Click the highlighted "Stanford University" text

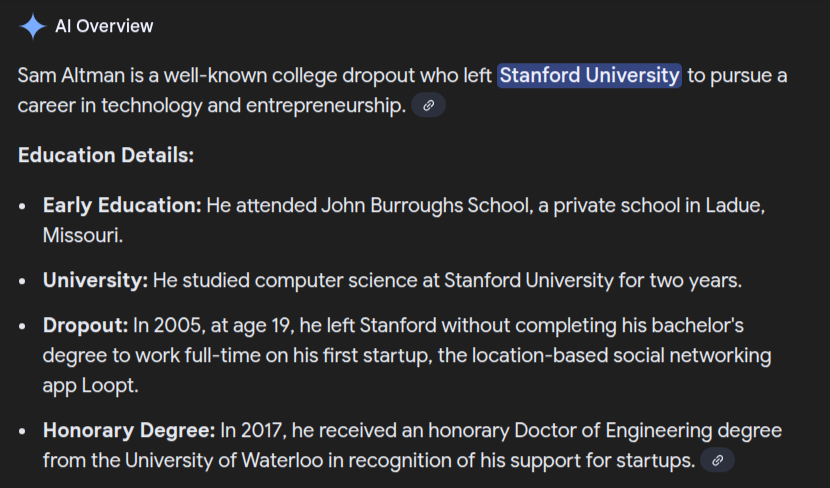[589, 76]
